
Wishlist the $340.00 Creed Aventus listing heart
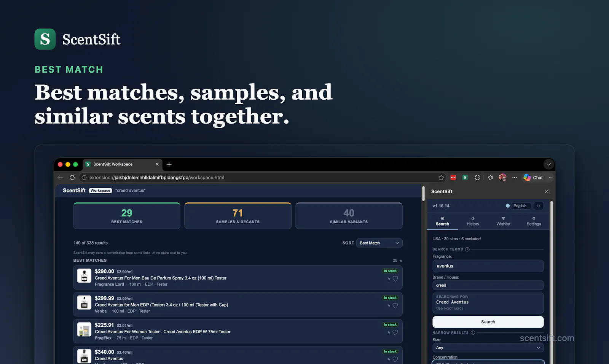(x=395, y=359)
